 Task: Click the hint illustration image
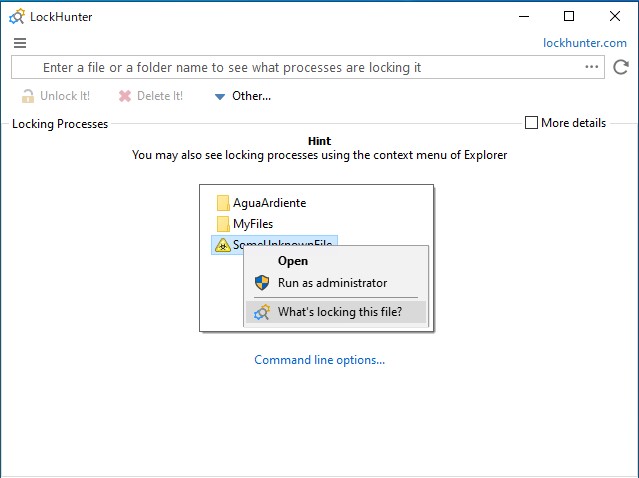[317, 258]
